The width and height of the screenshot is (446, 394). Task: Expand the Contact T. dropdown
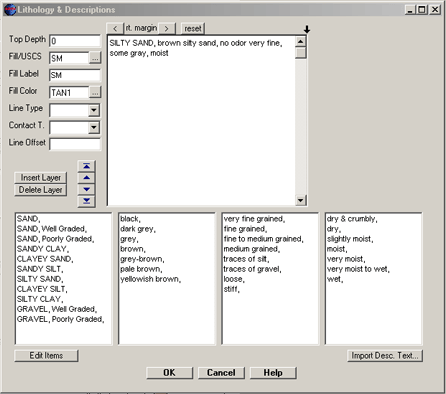[x=94, y=127]
